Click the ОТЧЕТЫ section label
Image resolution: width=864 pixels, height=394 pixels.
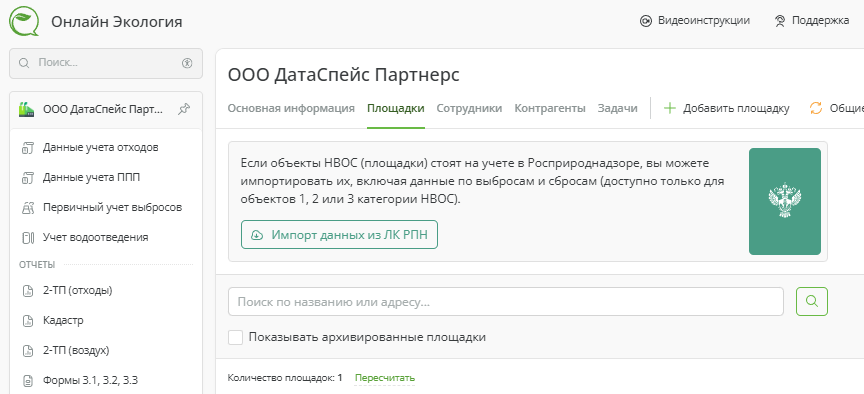pyautogui.click(x=37, y=265)
